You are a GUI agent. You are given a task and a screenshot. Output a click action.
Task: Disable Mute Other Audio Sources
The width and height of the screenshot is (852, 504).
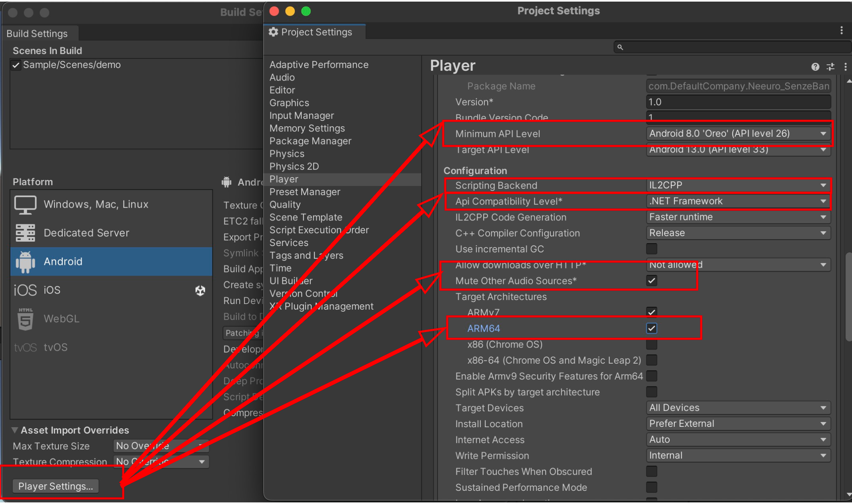coord(651,280)
